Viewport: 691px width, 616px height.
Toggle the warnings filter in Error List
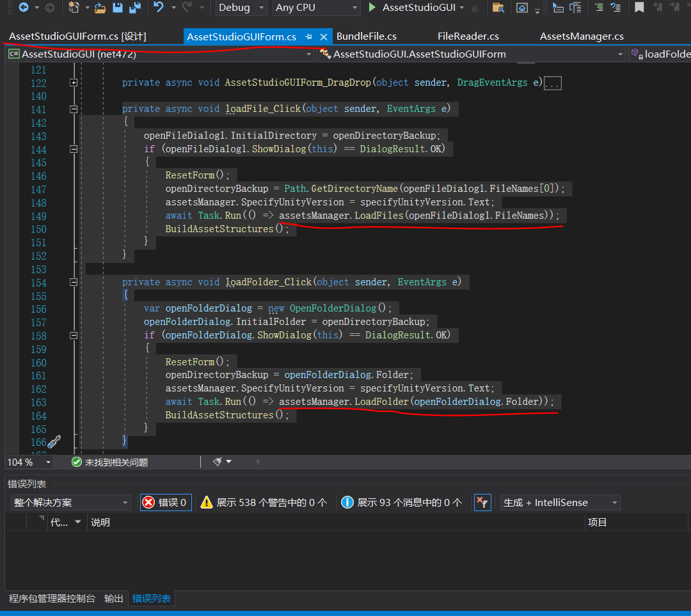[264, 503]
